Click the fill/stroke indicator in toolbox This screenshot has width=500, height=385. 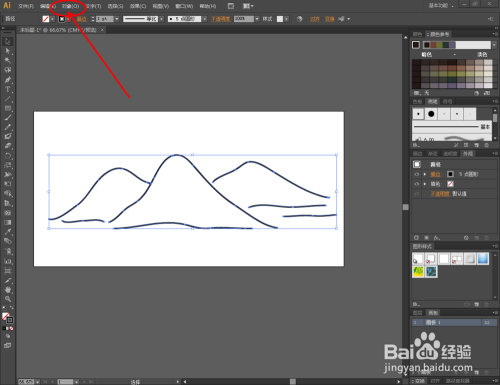(8, 317)
